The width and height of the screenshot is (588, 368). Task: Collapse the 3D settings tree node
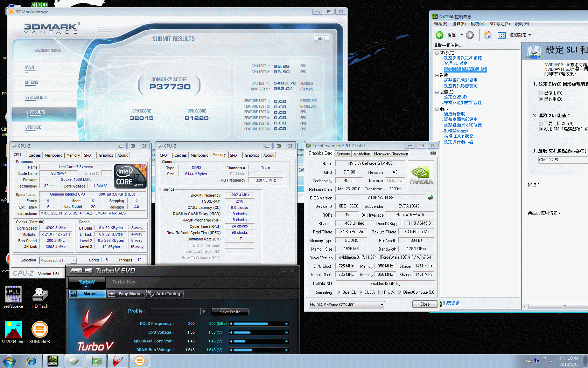click(x=437, y=53)
